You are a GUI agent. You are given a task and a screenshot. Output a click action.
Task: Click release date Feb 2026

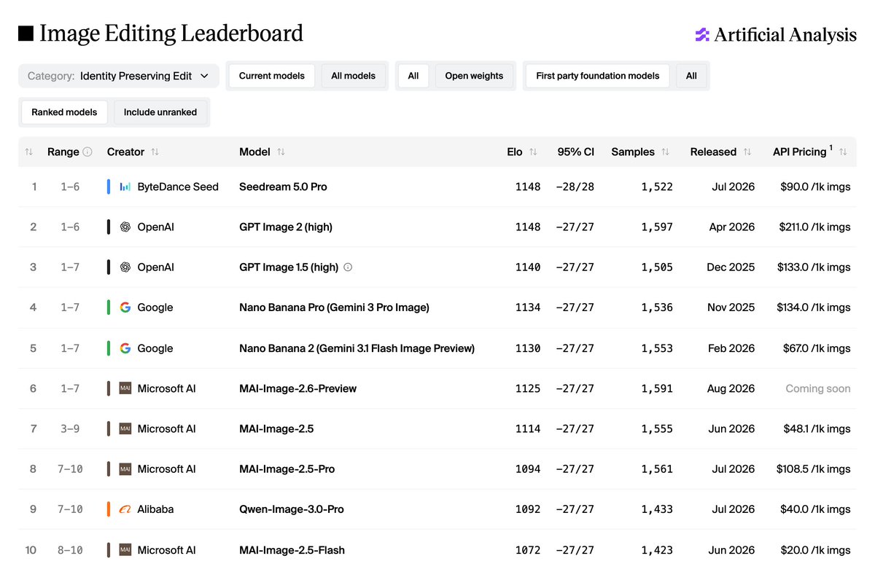731,348
